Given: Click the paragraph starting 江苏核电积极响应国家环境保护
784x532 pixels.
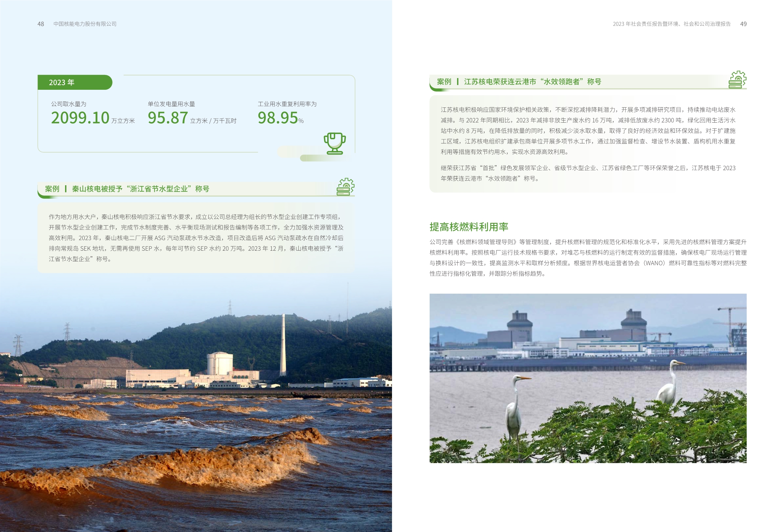Looking at the screenshot, I should click(588, 131).
